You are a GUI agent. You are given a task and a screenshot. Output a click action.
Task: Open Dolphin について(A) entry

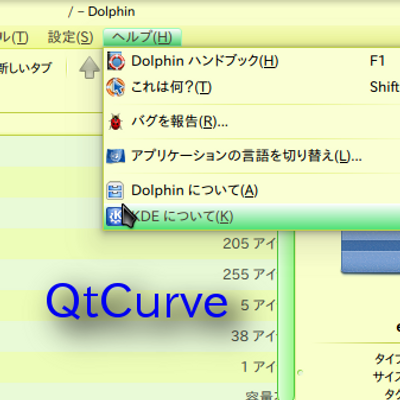(x=252, y=191)
